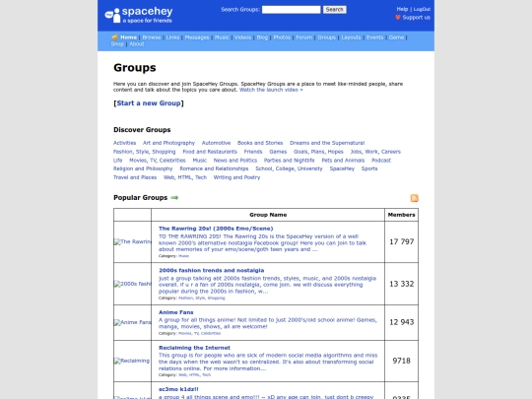The image size is (532, 399).
Task: Open Layouts in navigation bar
Action: click(x=351, y=37)
